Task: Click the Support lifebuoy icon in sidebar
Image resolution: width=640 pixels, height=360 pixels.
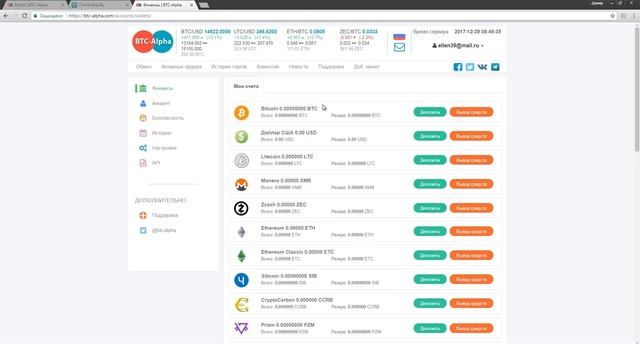Action: [143, 215]
